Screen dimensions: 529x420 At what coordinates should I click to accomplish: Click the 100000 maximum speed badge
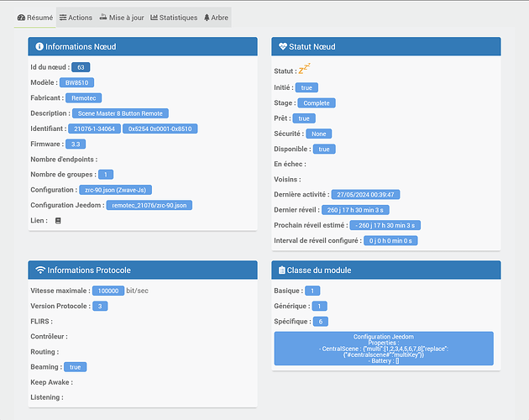click(108, 291)
